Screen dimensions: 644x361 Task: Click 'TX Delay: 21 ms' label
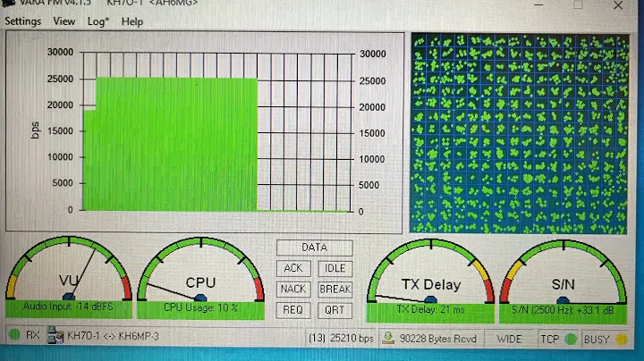click(430, 309)
